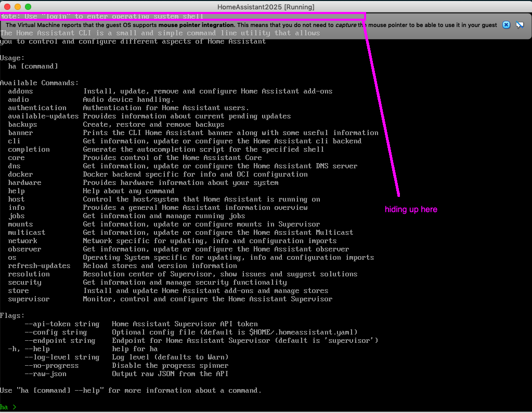Click 'mounts' in the command name column
Screen dimensions: 532x413
(20, 224)
